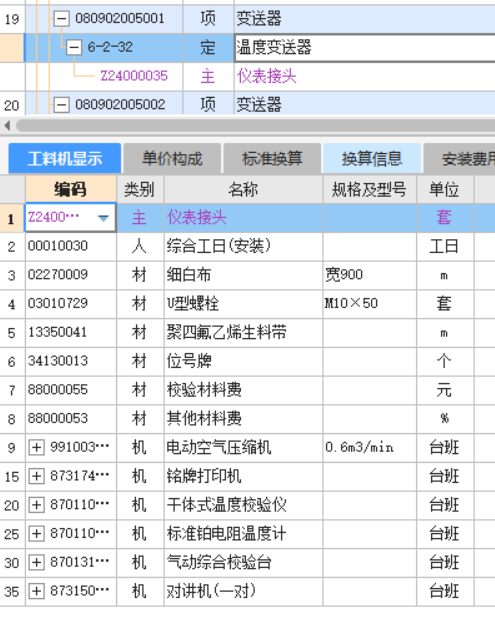Expand the 干体式温度校验仪 row

click(x=36, y=505)
